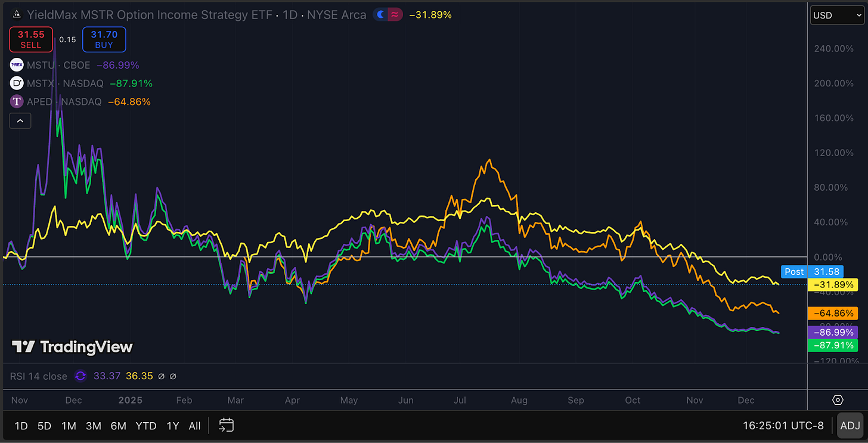
Task: Click the APED purple T icon
Action: tap(17, 102)
